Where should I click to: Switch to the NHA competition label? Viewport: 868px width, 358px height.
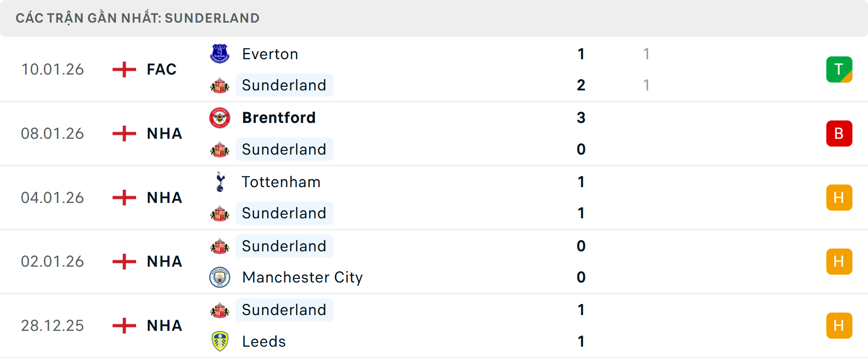[164, 133]
